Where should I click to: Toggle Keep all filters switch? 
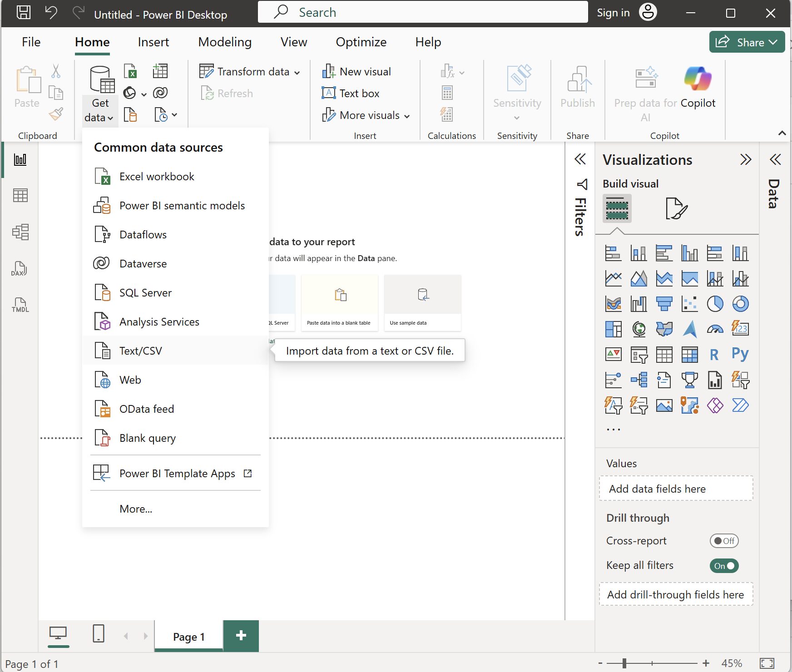pyautogui.click(x=724, y=566)
